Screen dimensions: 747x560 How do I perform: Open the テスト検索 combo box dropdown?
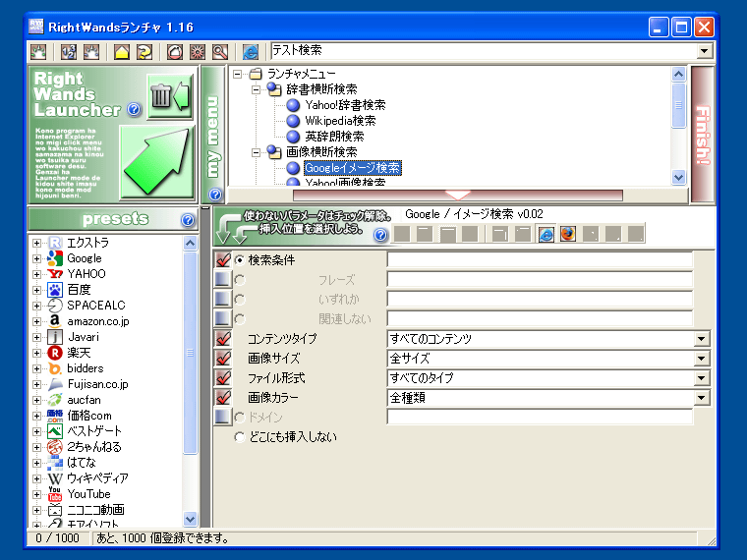[x=704, y=50]
